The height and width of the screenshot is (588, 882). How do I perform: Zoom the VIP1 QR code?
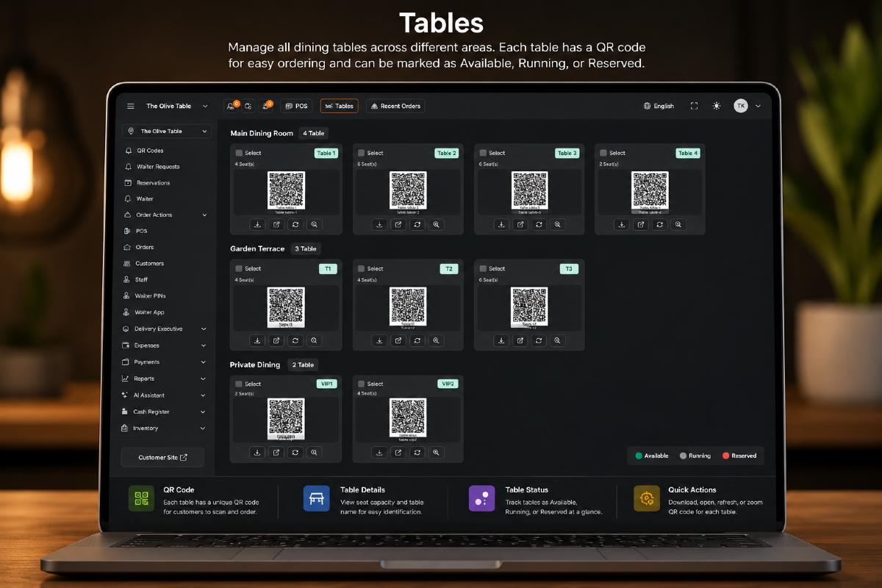pyautogui.click(x=314, y=453)
